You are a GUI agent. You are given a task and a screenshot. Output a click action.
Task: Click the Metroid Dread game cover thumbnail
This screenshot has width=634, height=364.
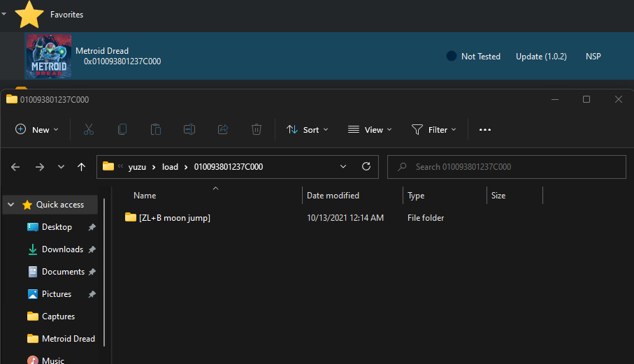(48, 56)
